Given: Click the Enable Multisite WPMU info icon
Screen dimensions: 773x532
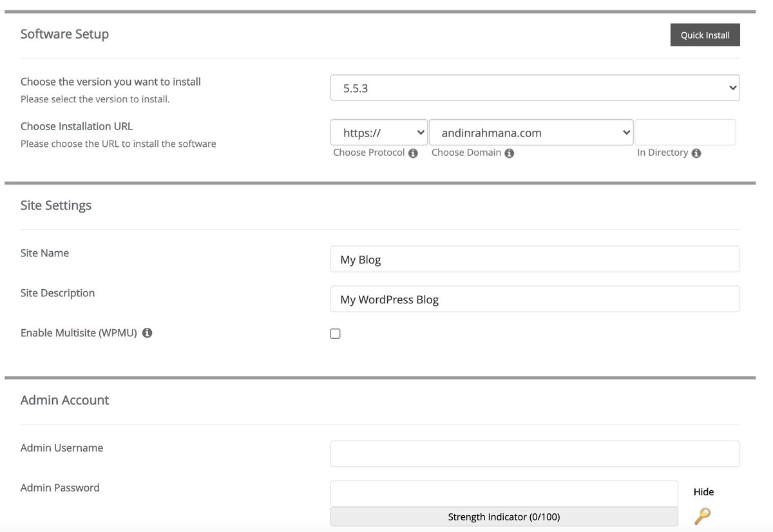Looking at the screenshot, I should (146, 333).
